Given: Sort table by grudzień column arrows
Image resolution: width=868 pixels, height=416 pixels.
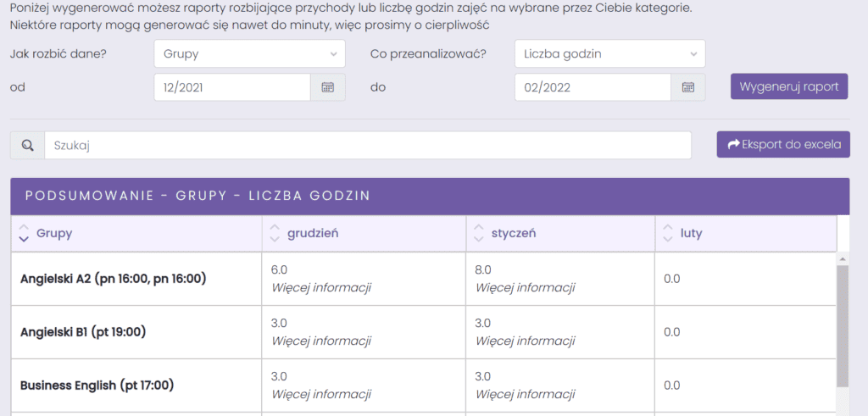Looking at the screenshot, I should pos(275,233).
